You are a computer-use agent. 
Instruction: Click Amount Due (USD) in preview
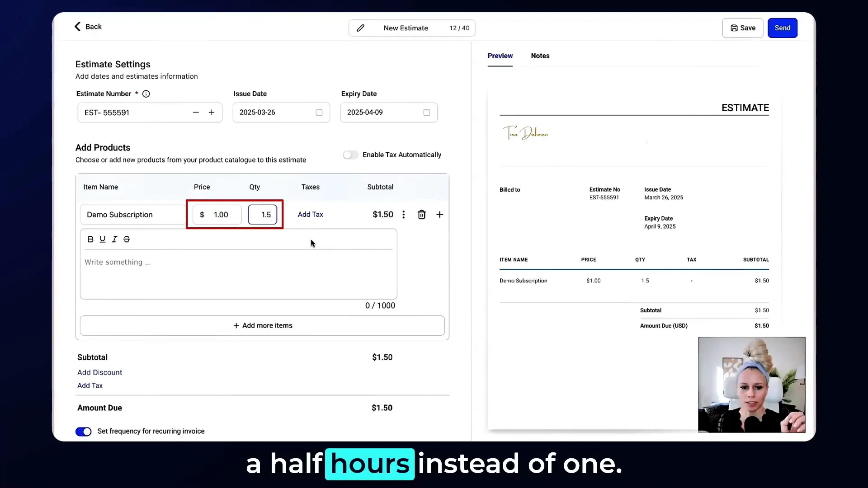(x=663, y=326)
